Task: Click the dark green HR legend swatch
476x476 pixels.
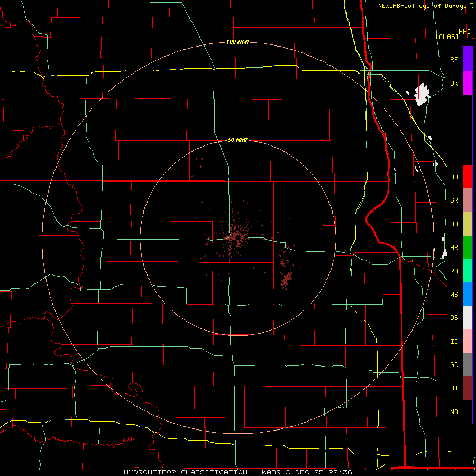Action: coord(467,248)
